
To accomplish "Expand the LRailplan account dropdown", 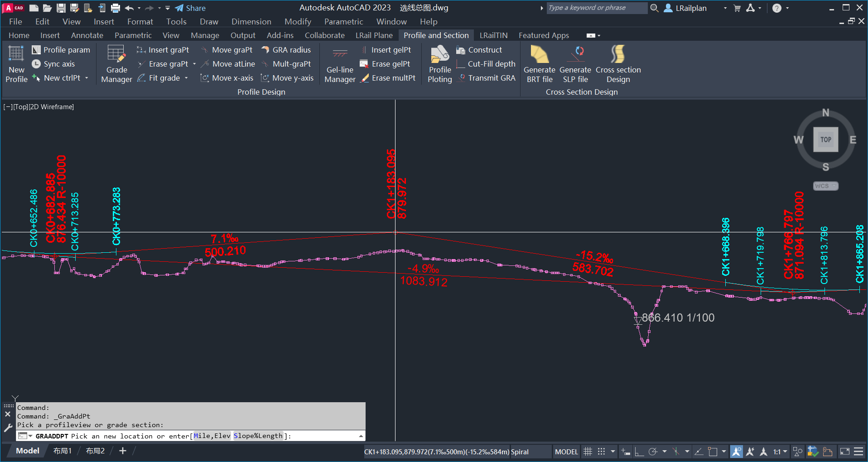I will tap(725, 8).
